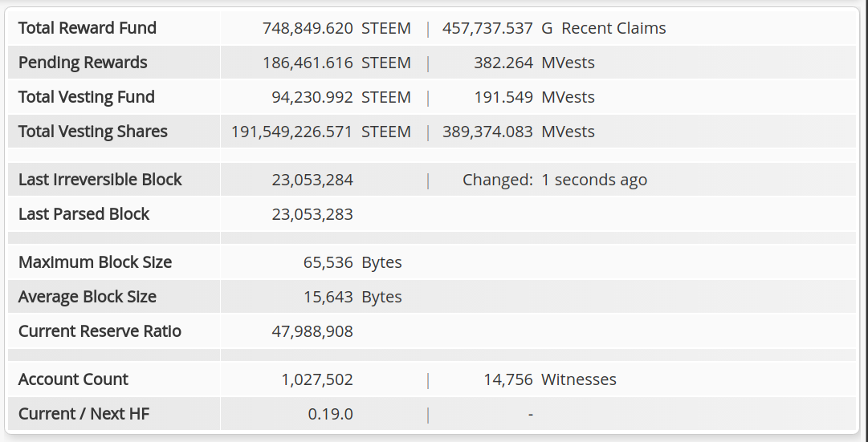Select the Total Reward Fund label
868x442 pixels.
[x=88, y=28]
